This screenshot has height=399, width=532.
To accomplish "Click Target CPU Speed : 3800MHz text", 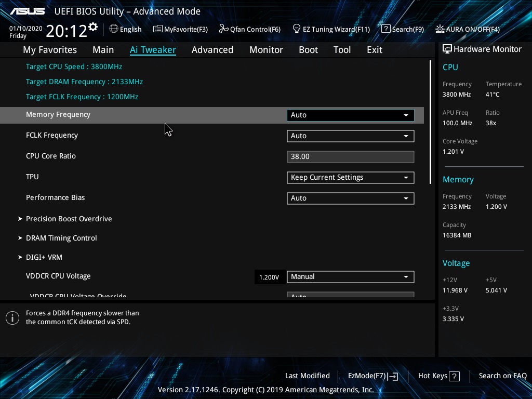I will point(74,66).
